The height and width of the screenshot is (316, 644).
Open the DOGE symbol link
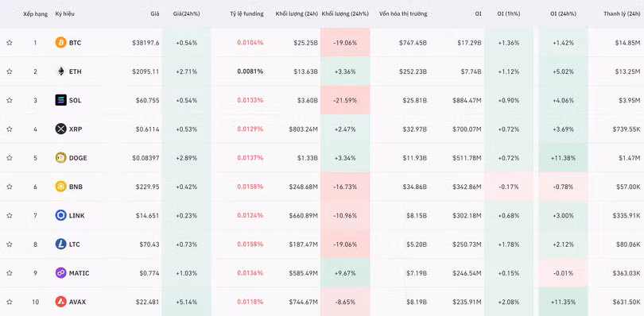click(78, 158)
